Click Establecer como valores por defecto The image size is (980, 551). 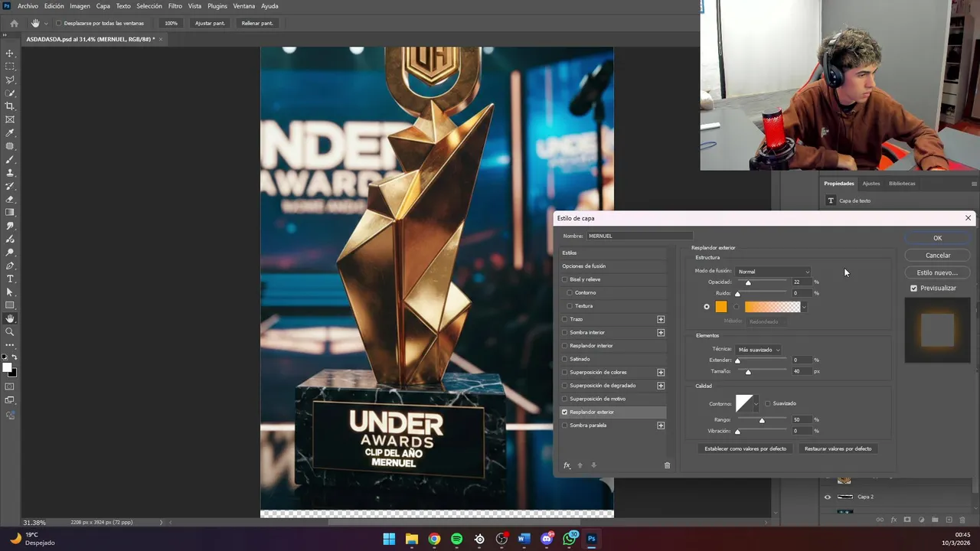[x=745, y=448]
